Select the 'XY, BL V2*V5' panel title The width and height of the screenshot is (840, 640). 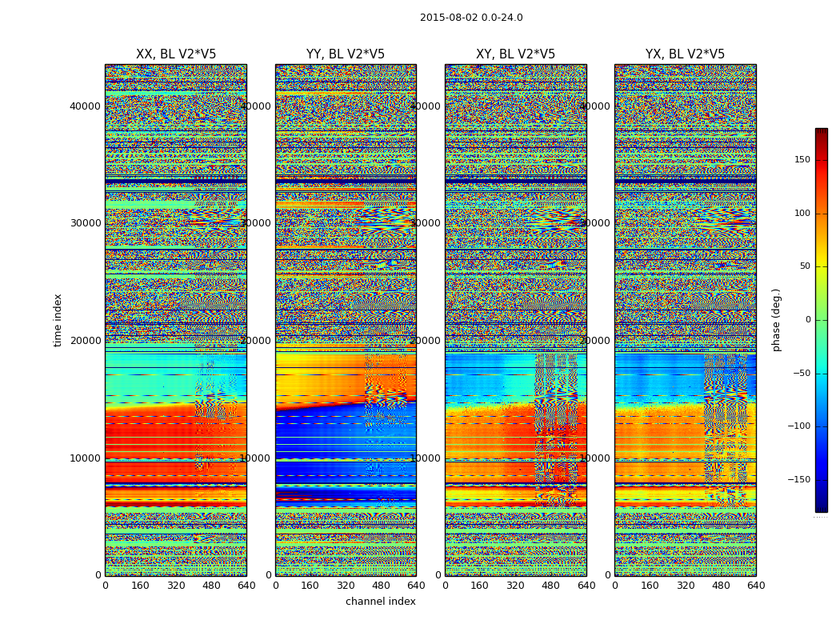coord(515,54)
